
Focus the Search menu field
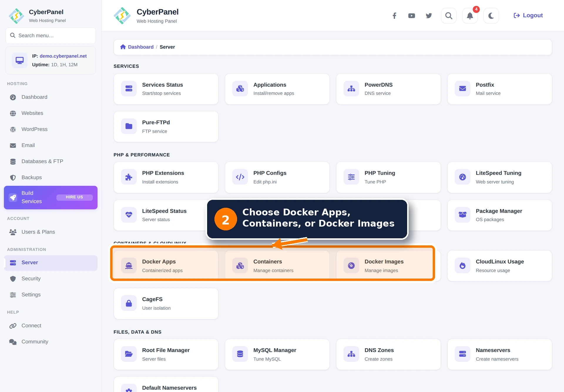51,36
